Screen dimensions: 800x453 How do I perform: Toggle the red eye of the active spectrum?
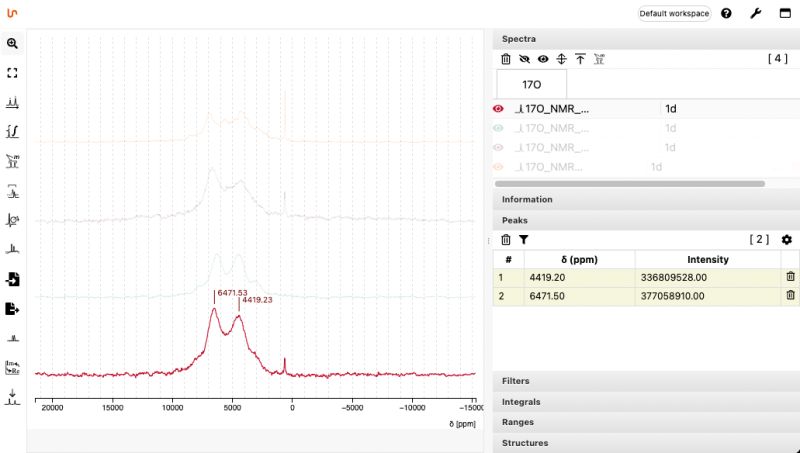pos(498,109)
